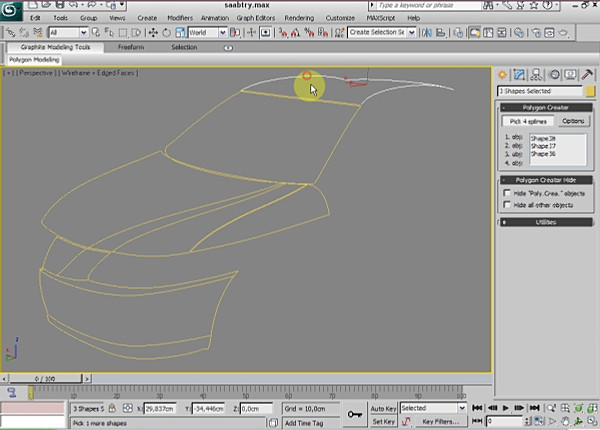Toggle the Selection Lock padlock icon
The width and height of the screenshot is (600, 430).
(112, 408)
